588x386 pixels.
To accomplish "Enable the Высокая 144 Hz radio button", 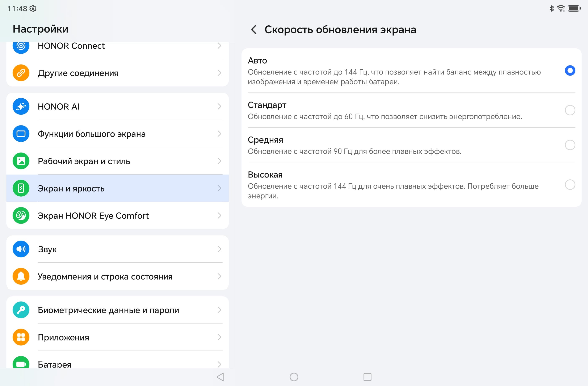I will [570, 185].
